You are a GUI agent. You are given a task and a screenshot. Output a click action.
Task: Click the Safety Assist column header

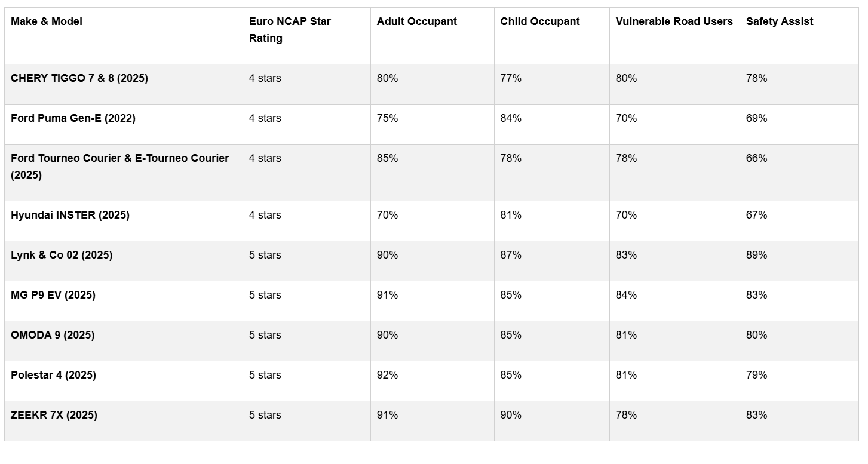pos(779,21)
